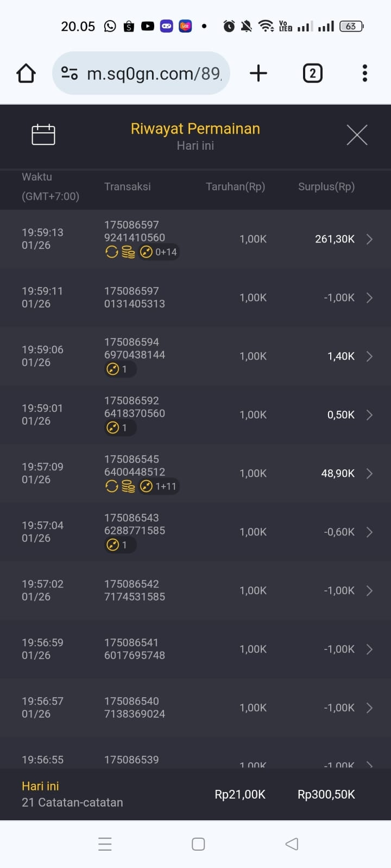Expand the 0,50K surplus row chevron
The width and height of the screenshot is (391, 868).
(x=369, y=415)
